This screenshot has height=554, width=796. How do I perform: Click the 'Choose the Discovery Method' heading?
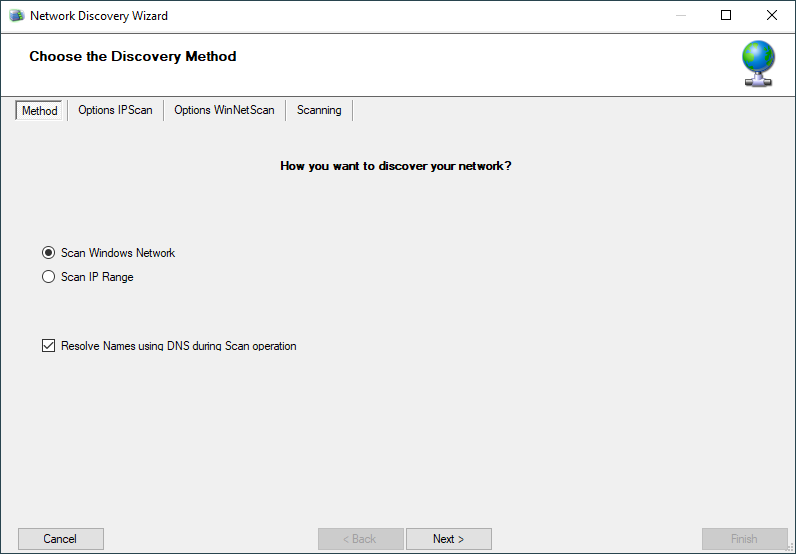133,57
